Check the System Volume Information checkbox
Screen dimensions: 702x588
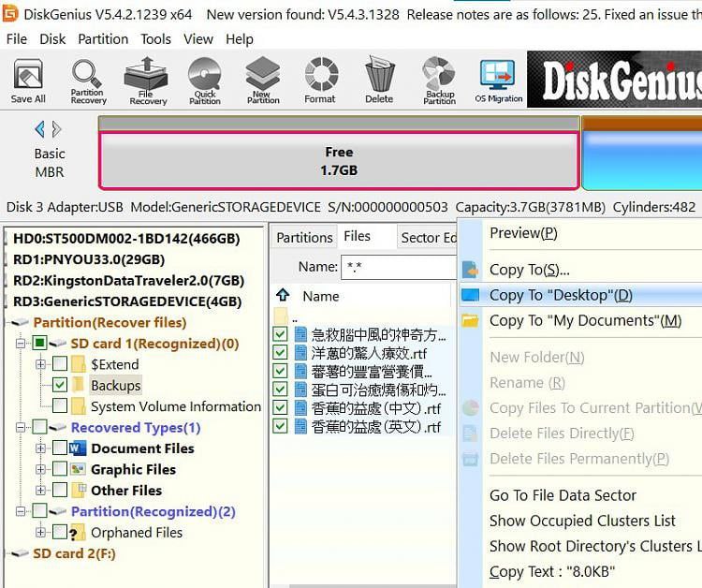pos(60,405)
